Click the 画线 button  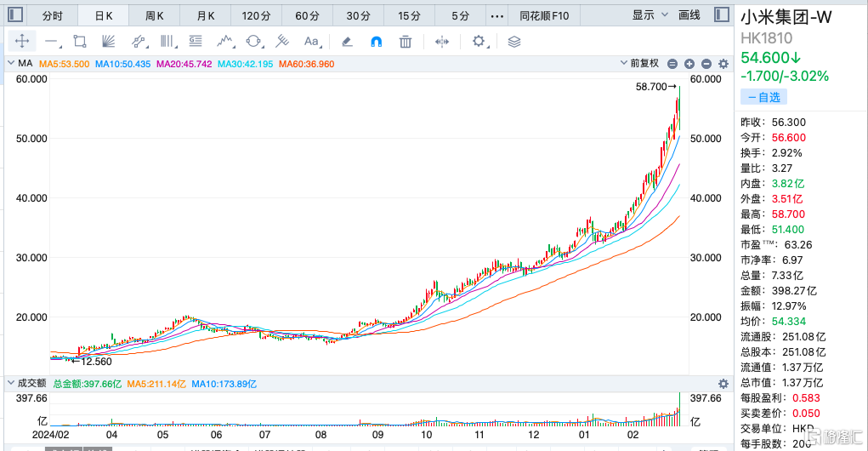(689, 15)
